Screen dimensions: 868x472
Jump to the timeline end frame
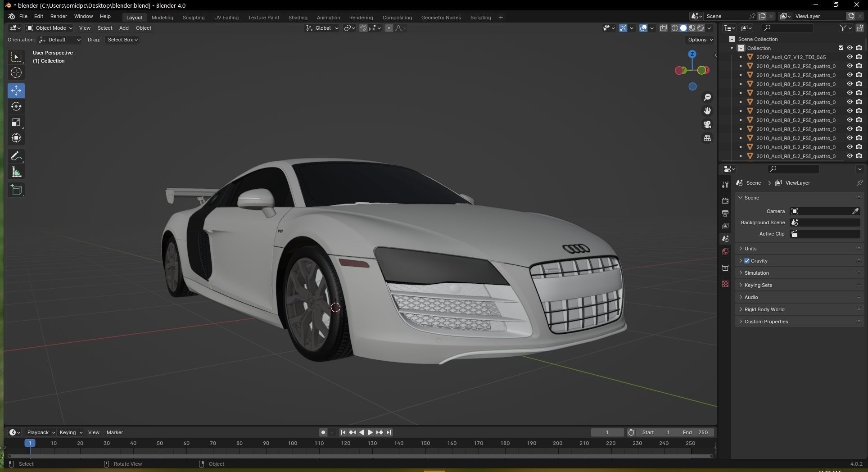point(389,432)
